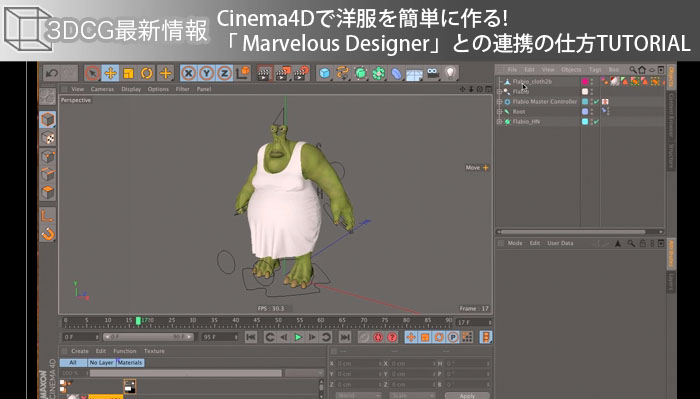Image resolution: width=700 pixels, height=399 pixels.
Task: Render the active view clapperboard icon
Action: (265, 73)
